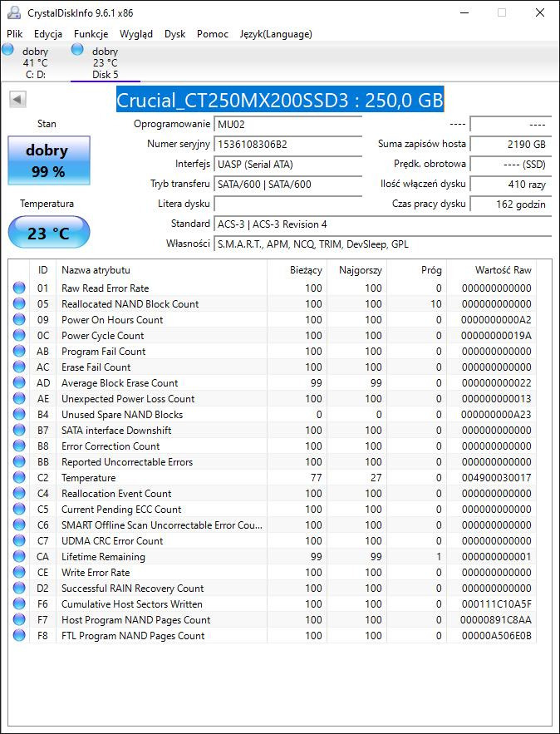The width and height of the screenshot is (560, 734).
Task: Click status icon for UDMA CRC Error Count
Action: [x=19, y=540]
